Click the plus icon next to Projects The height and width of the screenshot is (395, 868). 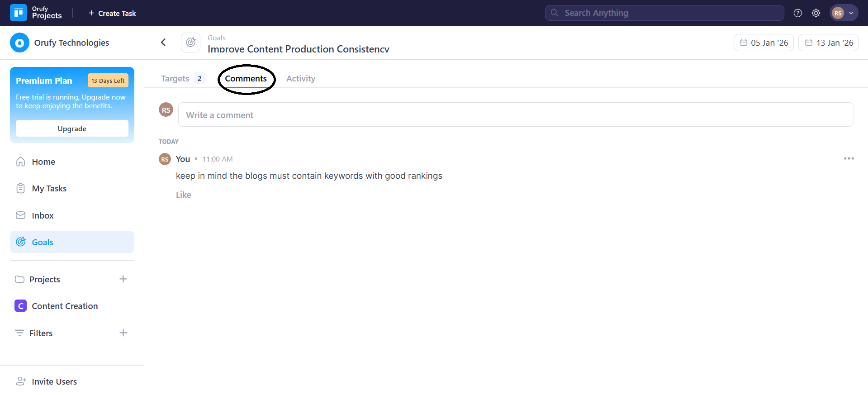pos(123,279)
